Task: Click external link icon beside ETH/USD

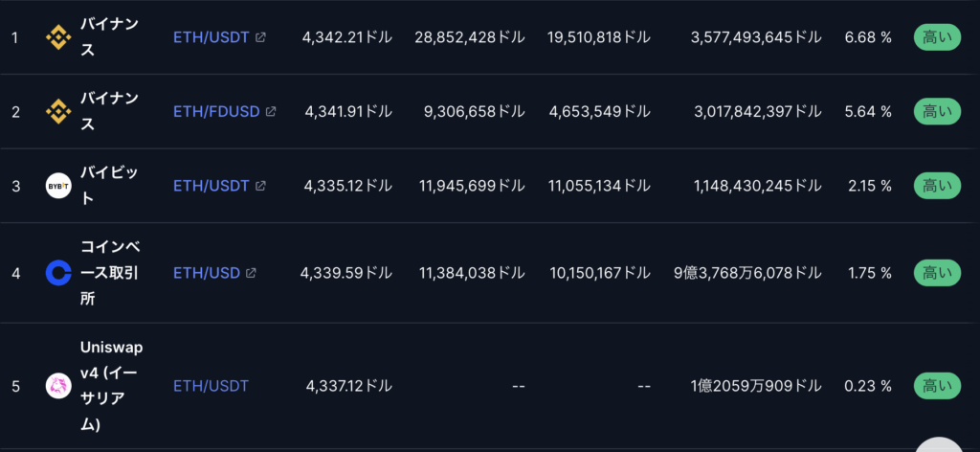Action: (x=251, y=273)
